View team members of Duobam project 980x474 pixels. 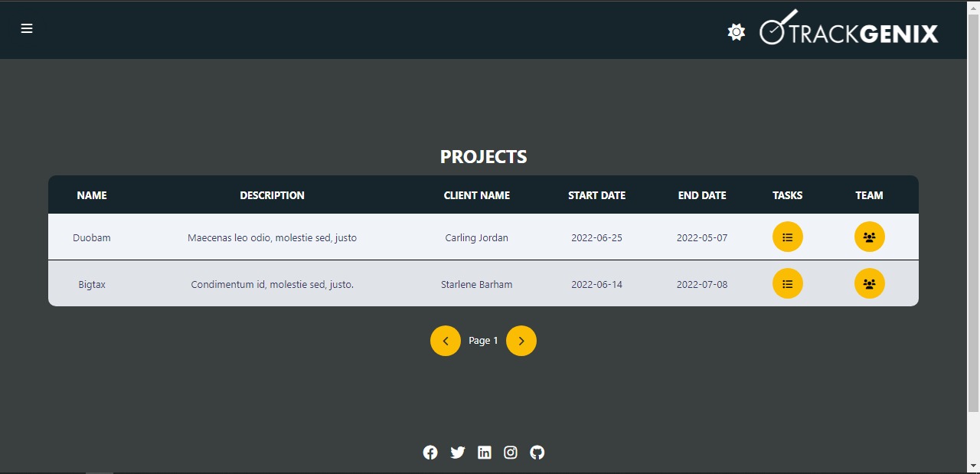(869, 237)
